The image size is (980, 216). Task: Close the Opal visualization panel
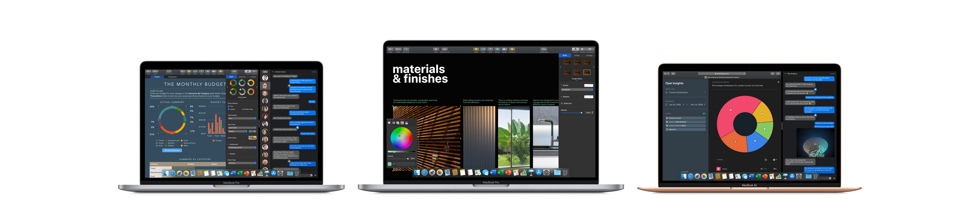coord(778,82)
